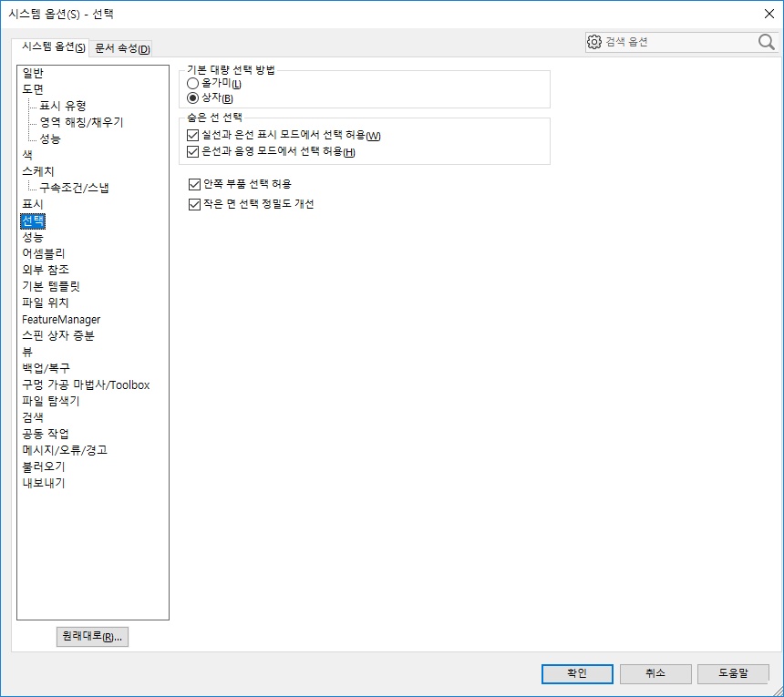Select 내보내기 tree item
The height and width of the screenshot is (697, 784).
tap(44, 483)
